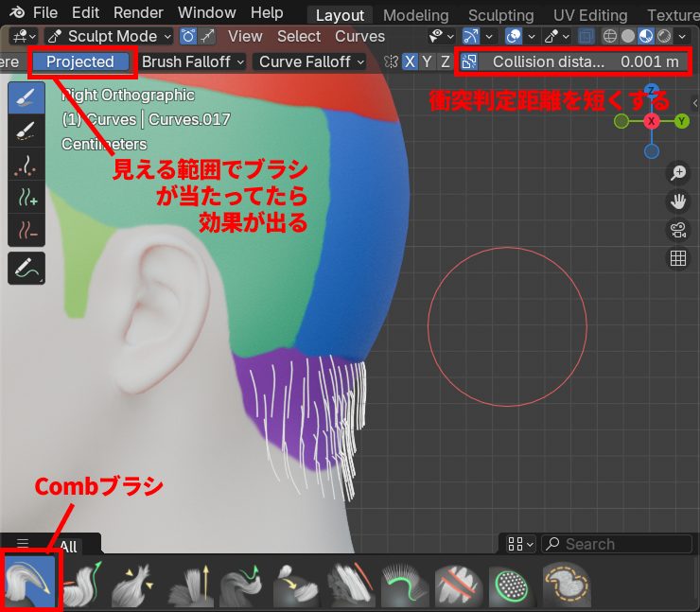
Task: Select the Density add curves tool
Action: (26, 198)
